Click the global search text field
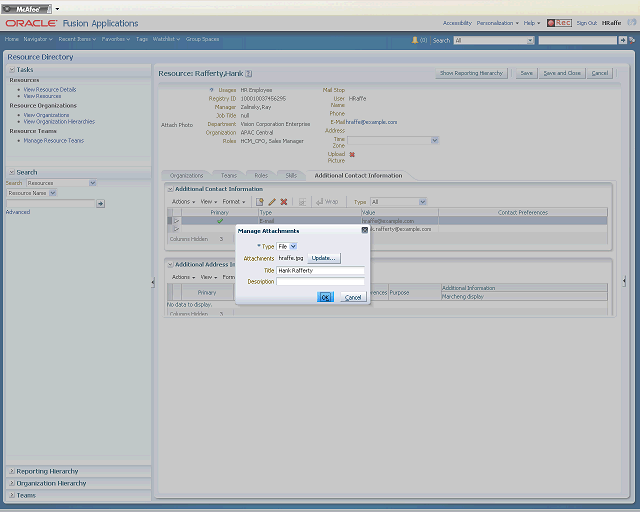 tap(578, 40)
